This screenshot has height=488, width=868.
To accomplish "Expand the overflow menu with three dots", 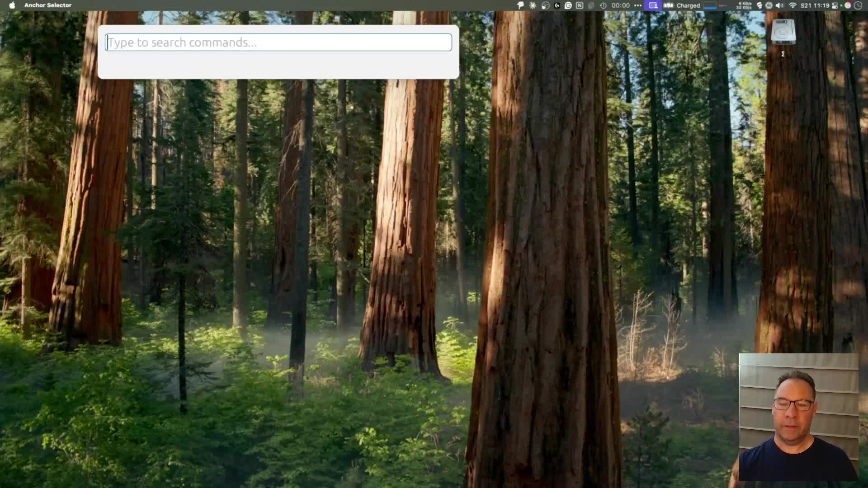I will tap(638, 5).
